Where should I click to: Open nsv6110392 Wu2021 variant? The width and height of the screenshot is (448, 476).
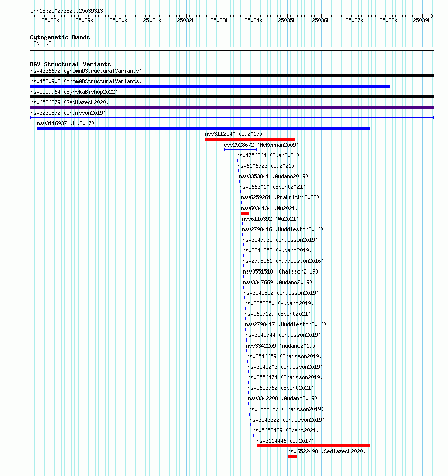point(270,219)
